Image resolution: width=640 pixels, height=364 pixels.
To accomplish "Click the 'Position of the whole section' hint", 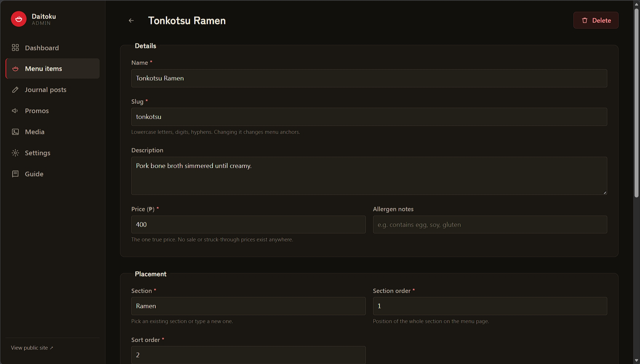I will tap(431, 321).
